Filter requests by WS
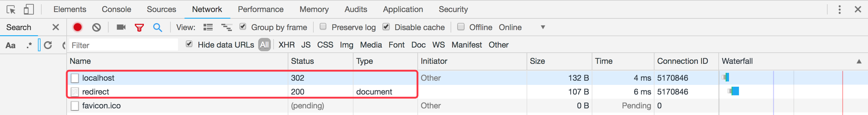This screenshot has height=115, width=868. pyautogui.click(x=439, y=45)
